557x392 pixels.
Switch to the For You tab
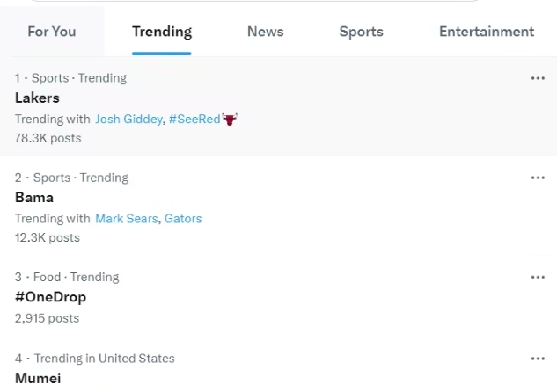pos(52,32)
